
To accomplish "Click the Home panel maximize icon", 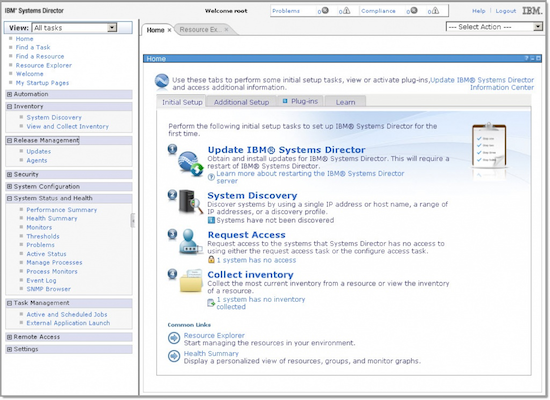I will tap(538, 58).
